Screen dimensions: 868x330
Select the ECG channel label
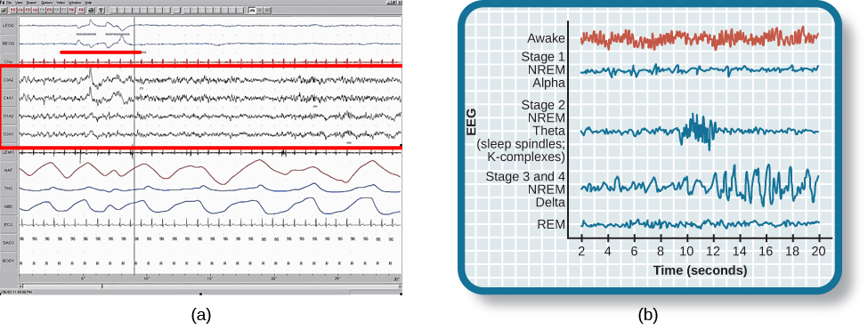coord(8,223)
